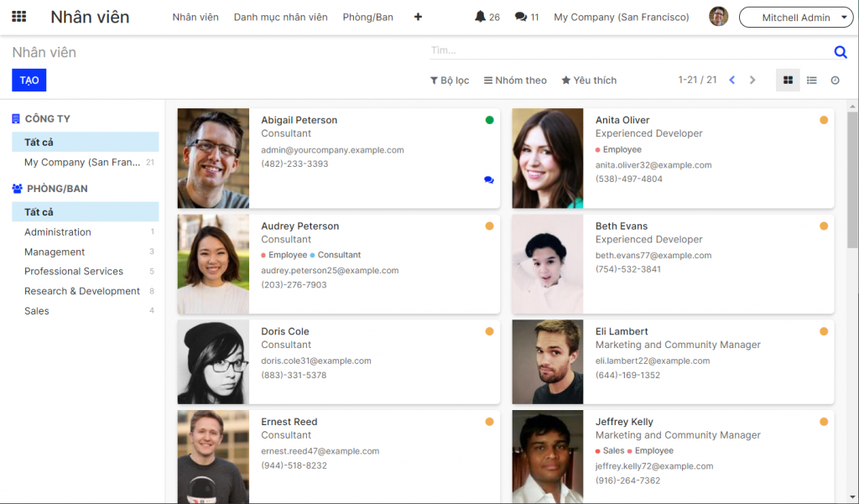The image size is (859, 504).
Task: Select Sales department filter
Action: (x=86, y=310)
